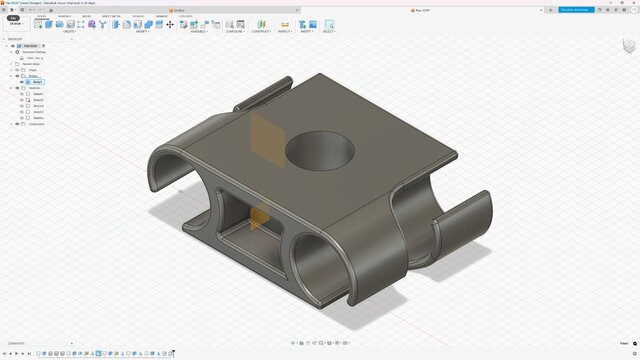Click the Save icon in title toolbar
Screen dimensions: 640x360
(22, 10)
